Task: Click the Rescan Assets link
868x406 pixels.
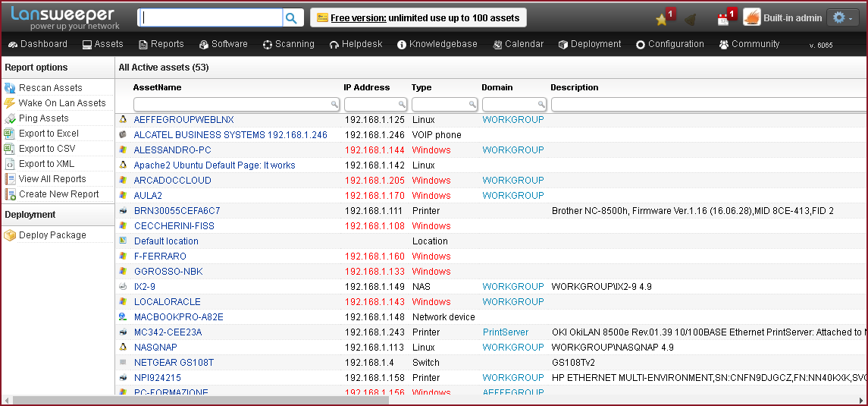Action: [50, 87]
